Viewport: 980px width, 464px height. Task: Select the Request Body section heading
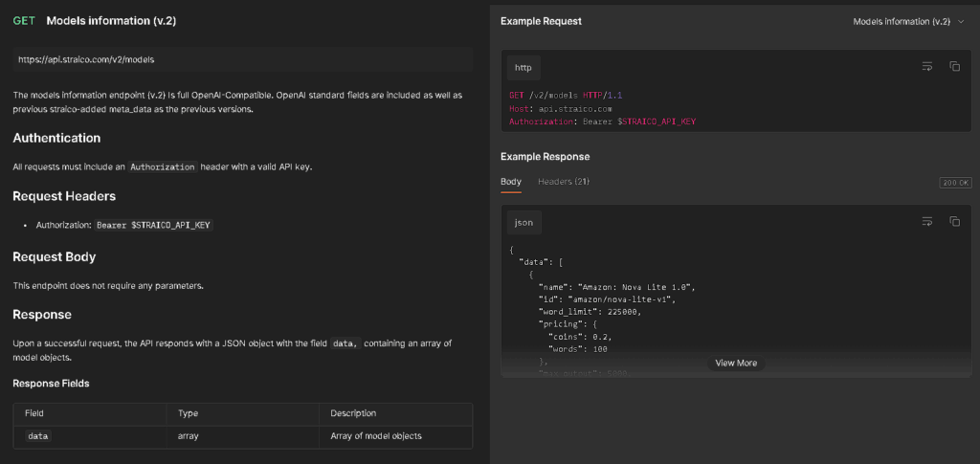click(54, 256)
